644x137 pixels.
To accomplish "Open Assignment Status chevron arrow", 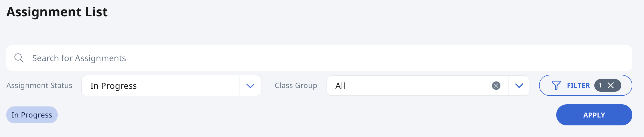I will 250,86.
